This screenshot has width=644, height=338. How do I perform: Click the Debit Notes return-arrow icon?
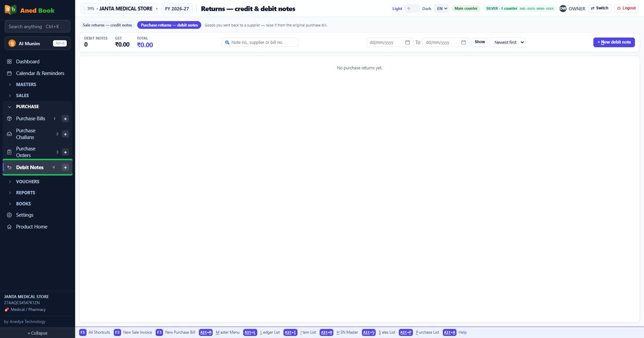[9, 167]
